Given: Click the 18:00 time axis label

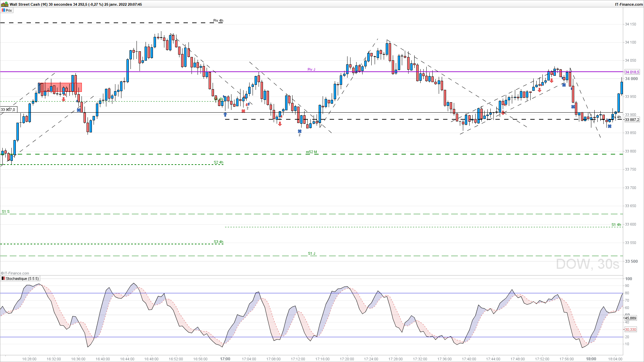Looking at the screenshot, I should (x=591, y=359).
